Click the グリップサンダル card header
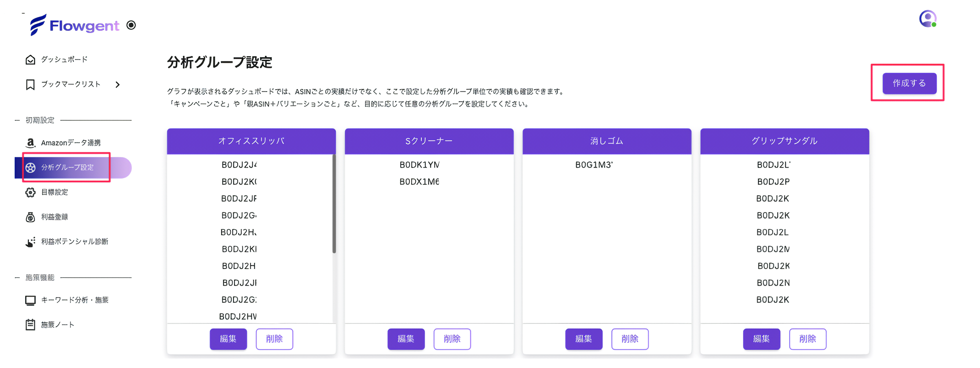Viewport: 980px width, 368px height. tap(784, 141)
